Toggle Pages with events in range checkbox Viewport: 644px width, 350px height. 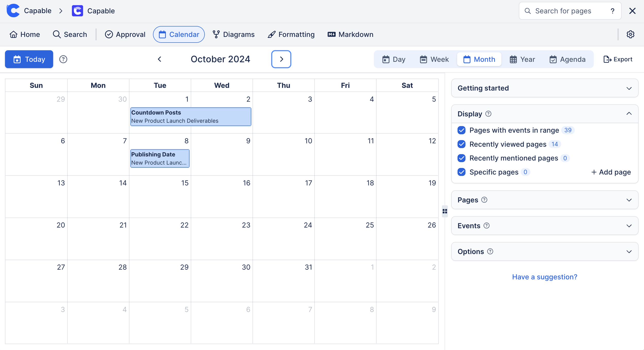point(462,130)
